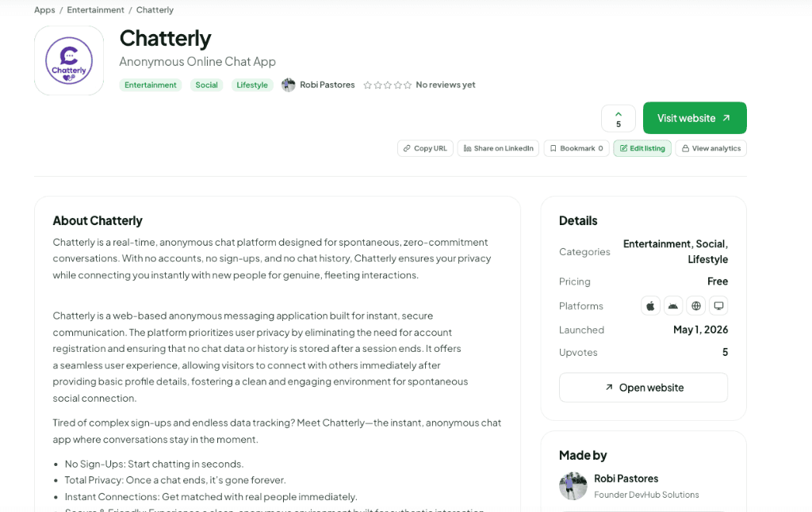Click the Chatterly breadcrumb item
This screenshot has width=812, height=512.
click(155, 10)
